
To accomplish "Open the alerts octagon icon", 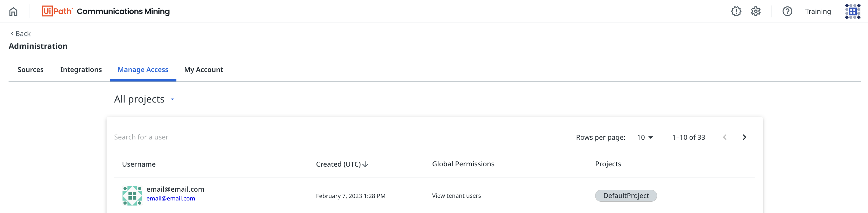I will [x=736, y=12].
